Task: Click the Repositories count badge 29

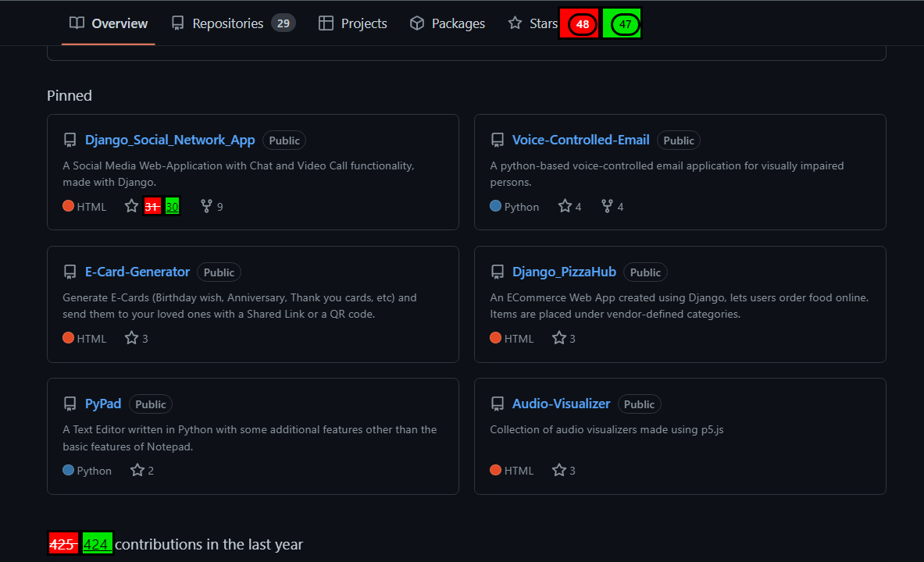Action: 284,23
